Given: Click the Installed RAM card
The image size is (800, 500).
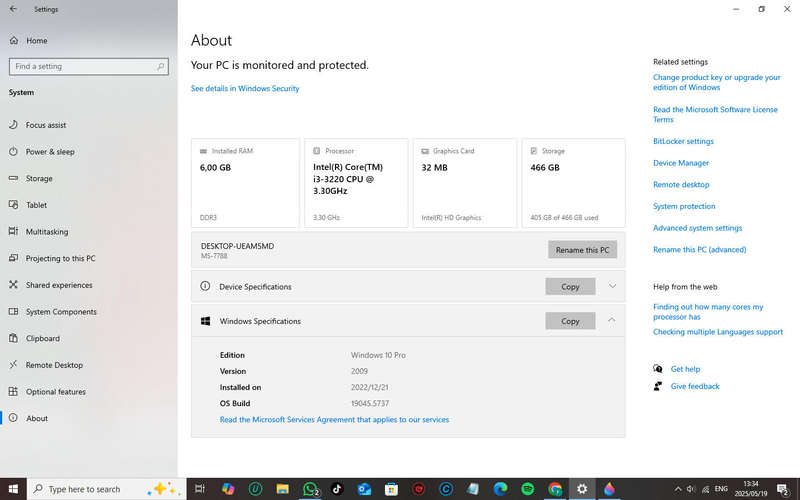Looking at the screenshot, I should pos(245,183).
